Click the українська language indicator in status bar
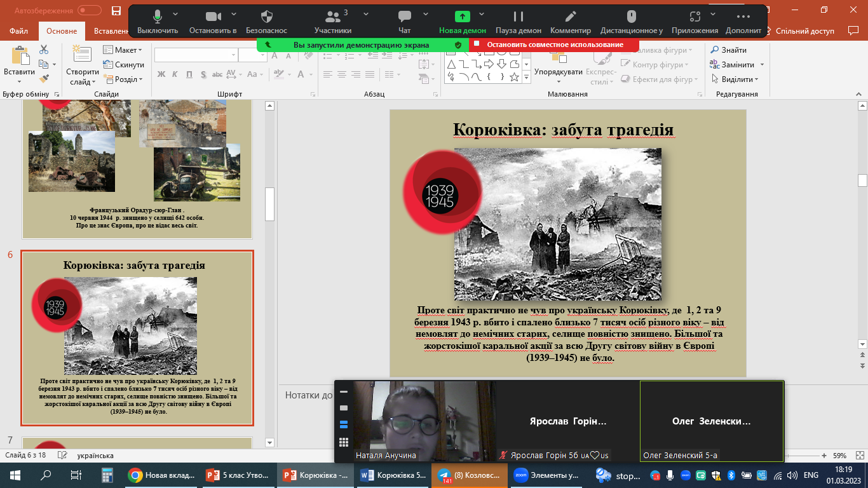 (95, 456)
